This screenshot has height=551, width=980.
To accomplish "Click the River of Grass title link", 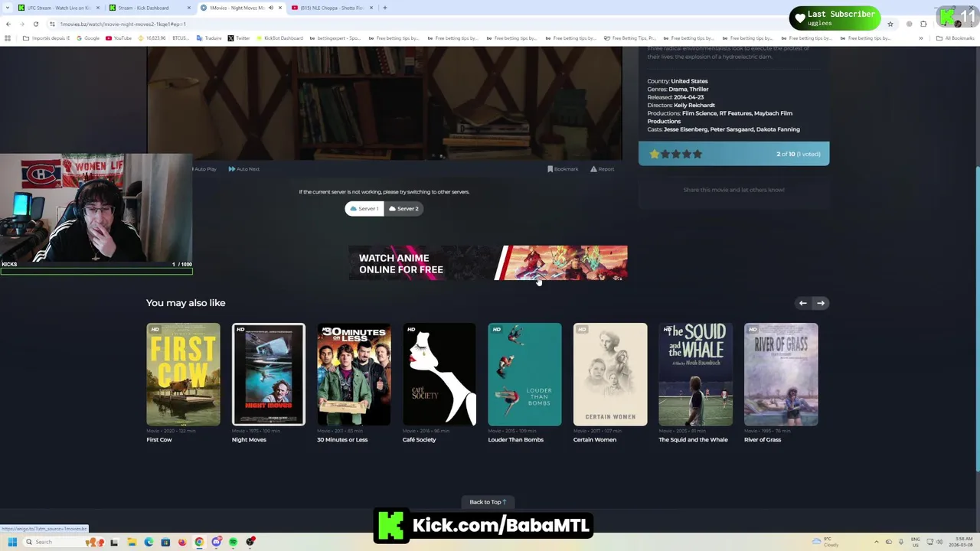I will pyautogui.click(x=763, y=440).
